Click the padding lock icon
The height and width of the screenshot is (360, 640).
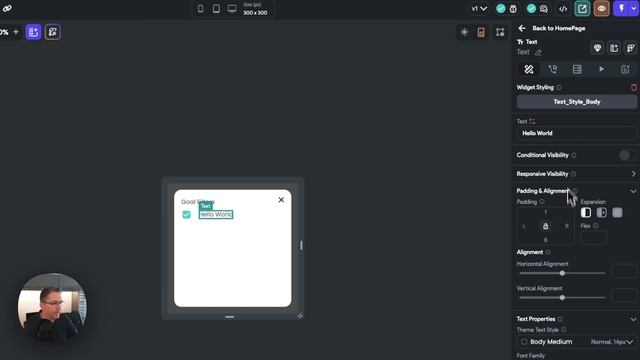click(545, 226)
